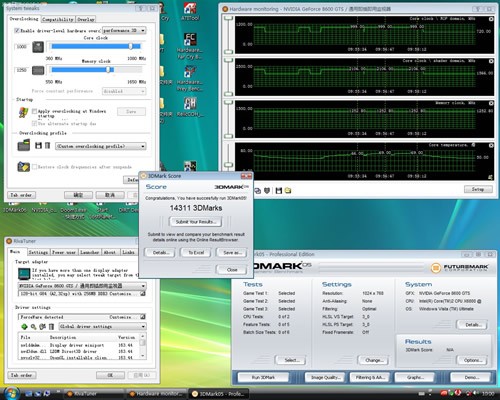Click the Run 3DMark button
This screenshot has width=500, height=400.
(263, 377)
